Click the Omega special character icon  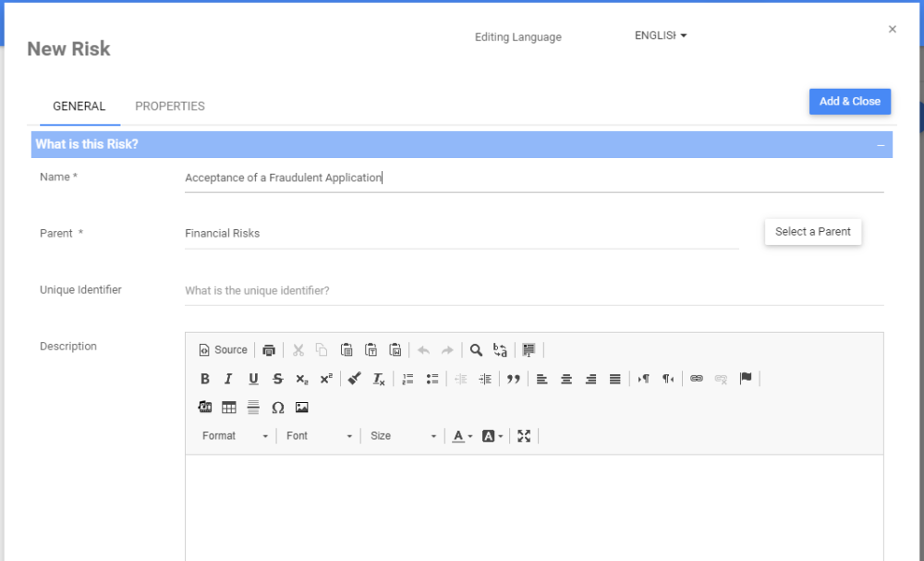tap(277, 408)
